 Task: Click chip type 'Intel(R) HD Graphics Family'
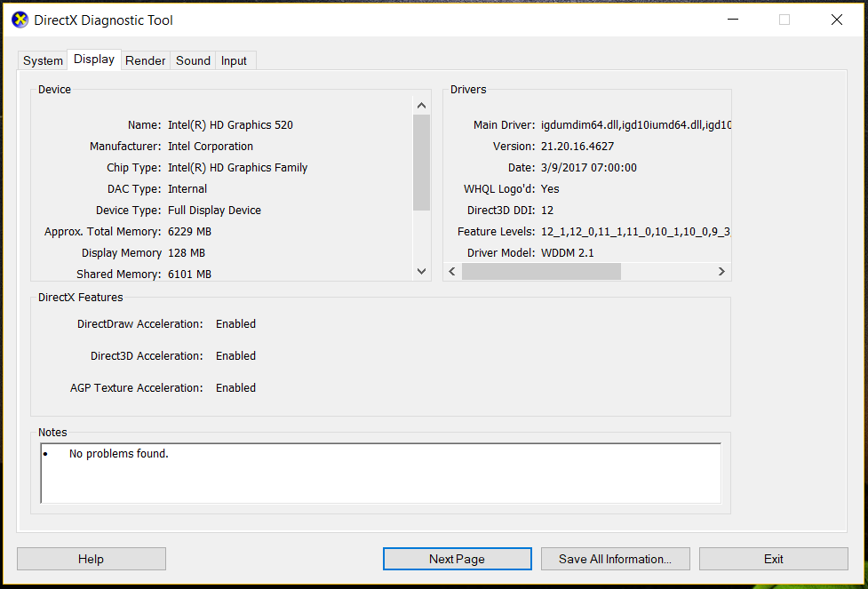pyautogui.click(x=237, y=168)
